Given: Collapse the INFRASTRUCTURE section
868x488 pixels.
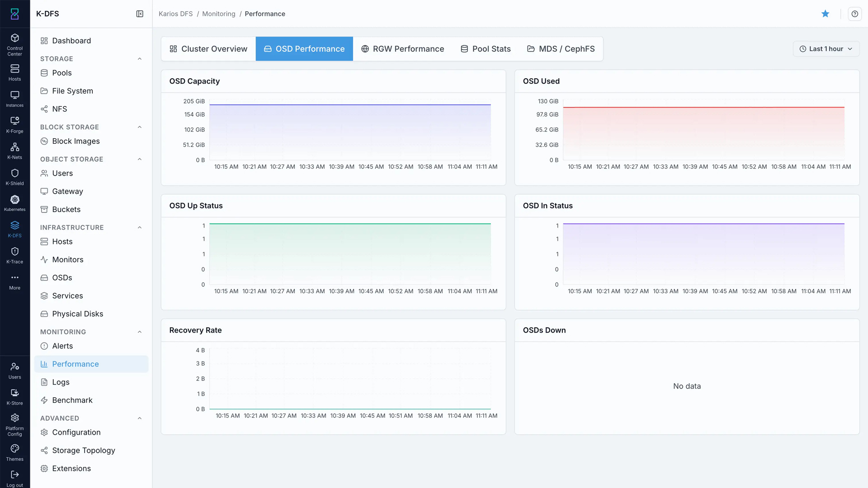Looking at the screenshot, I should tap(140, 227).
